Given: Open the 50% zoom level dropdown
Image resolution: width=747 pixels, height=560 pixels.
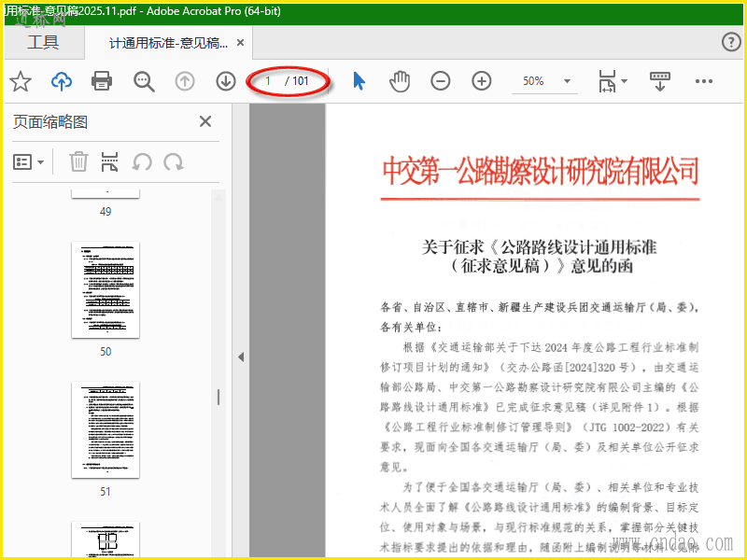Looking at the screenshot, I should click(x=567, y=81).
